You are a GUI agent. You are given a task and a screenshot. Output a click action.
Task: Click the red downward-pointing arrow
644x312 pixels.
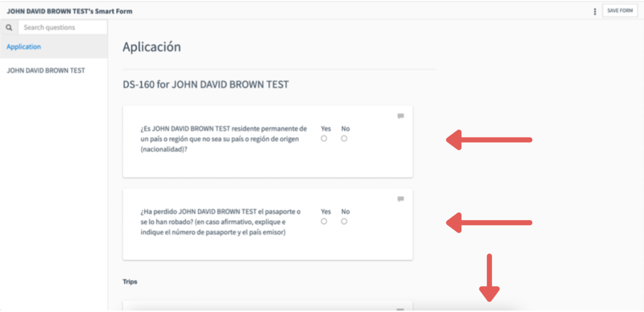coord(489,277)
